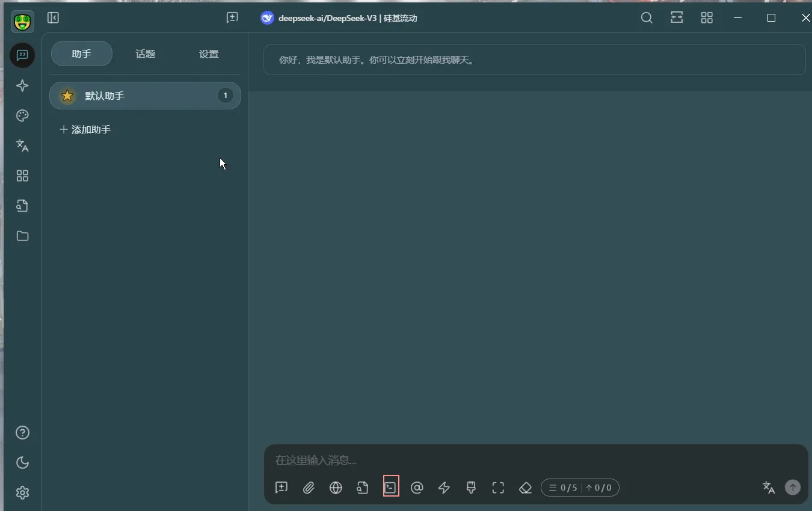Viewport: 812px width, 511px height.
Task: Open the Knowledge Base icon in left sidebar
Action: click(22, 206)
